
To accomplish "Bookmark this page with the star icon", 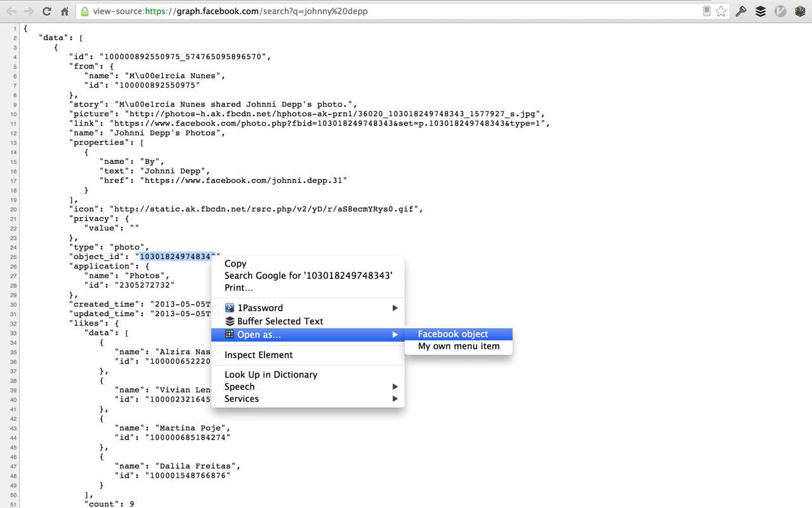I will 721,11.
